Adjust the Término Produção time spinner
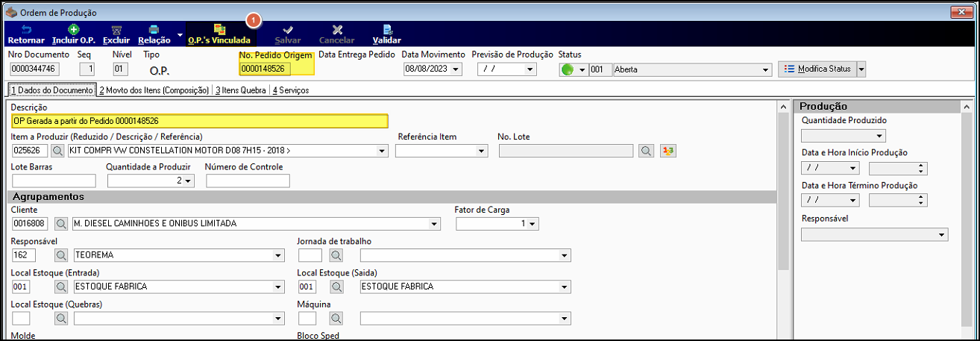Viewport: 980px width, 341px height. tap(923, 200)
